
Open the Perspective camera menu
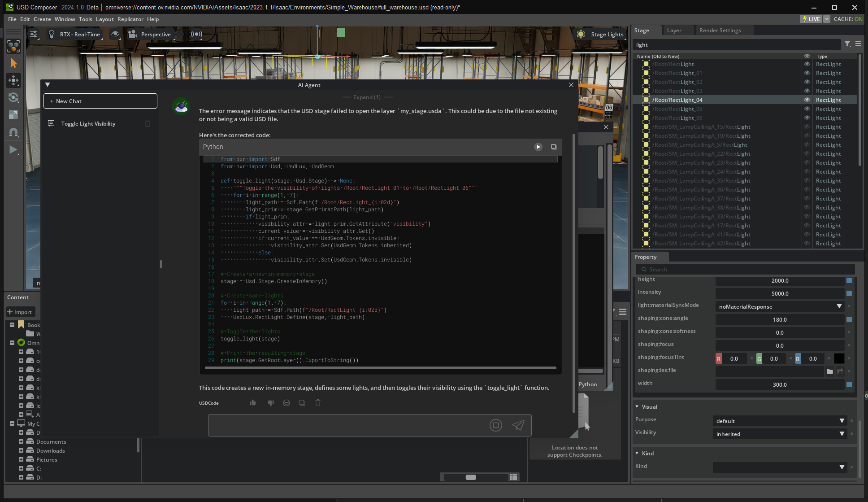[150, 34]
